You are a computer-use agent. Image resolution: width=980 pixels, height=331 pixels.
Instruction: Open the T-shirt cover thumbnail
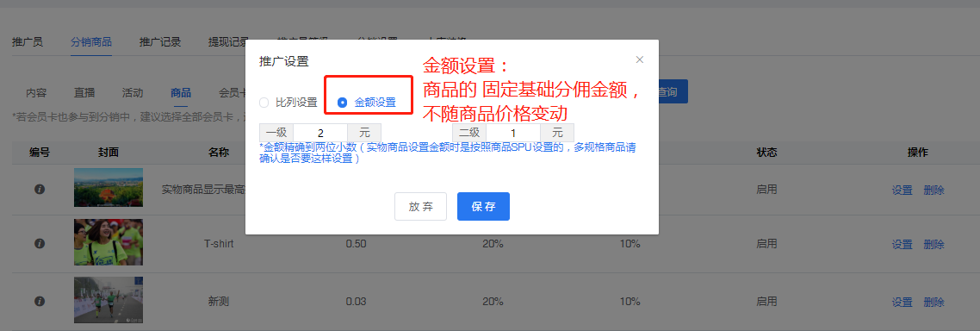point(109,241)
